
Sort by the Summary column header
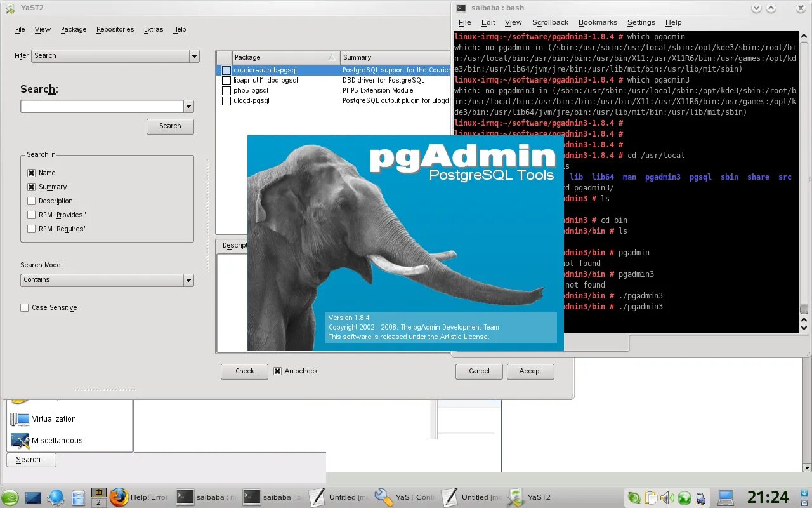(x=396, y=57)
